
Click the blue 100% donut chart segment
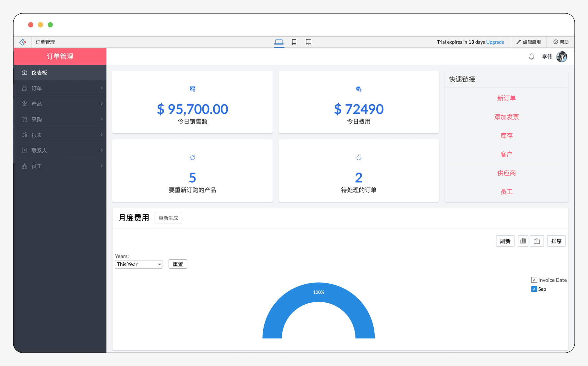point(318,292)
